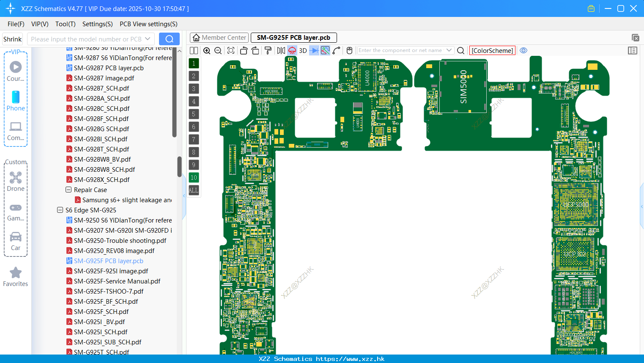Toggle the red resistance-value display icon
644x363 pixels.
pyautogui.click(x=292, y=50)
